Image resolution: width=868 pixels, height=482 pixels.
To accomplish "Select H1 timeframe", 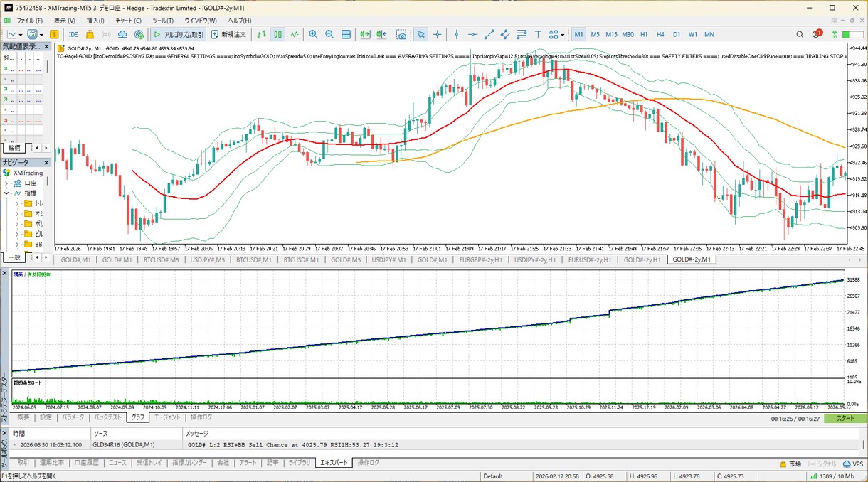I will tap(644, 34).
